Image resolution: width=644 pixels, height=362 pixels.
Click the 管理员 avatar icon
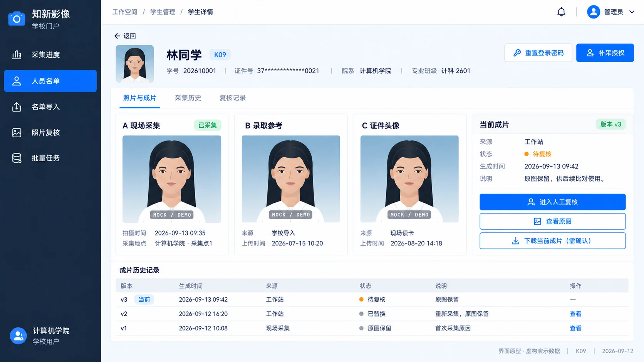coord(593,12)
